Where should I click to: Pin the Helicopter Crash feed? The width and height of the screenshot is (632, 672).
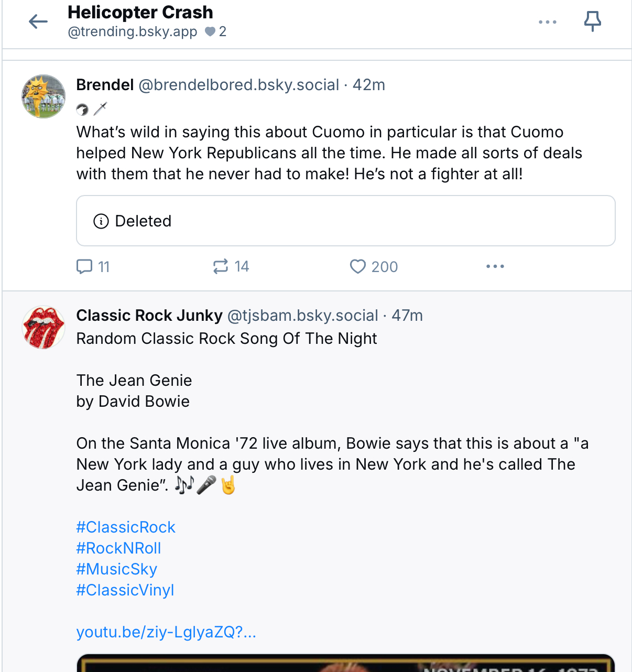(592, 21)
